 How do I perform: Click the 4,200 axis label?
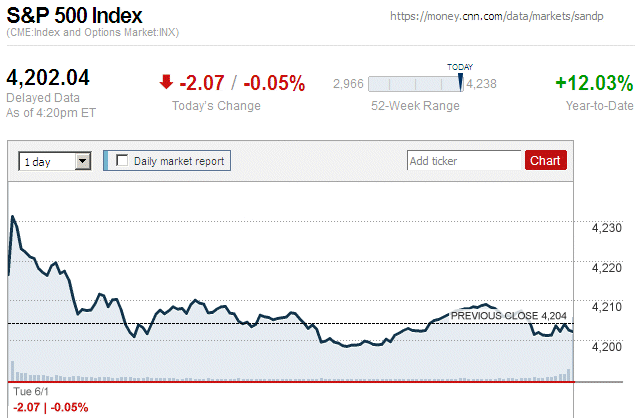(x=607, y=347)
